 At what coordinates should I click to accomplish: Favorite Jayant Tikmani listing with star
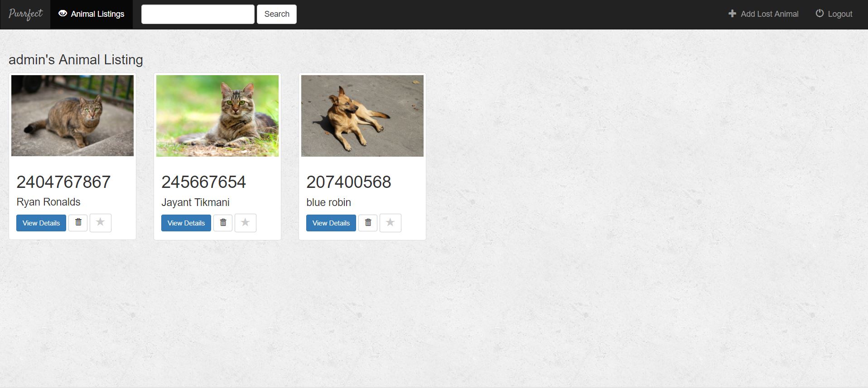tap(246, 223)
